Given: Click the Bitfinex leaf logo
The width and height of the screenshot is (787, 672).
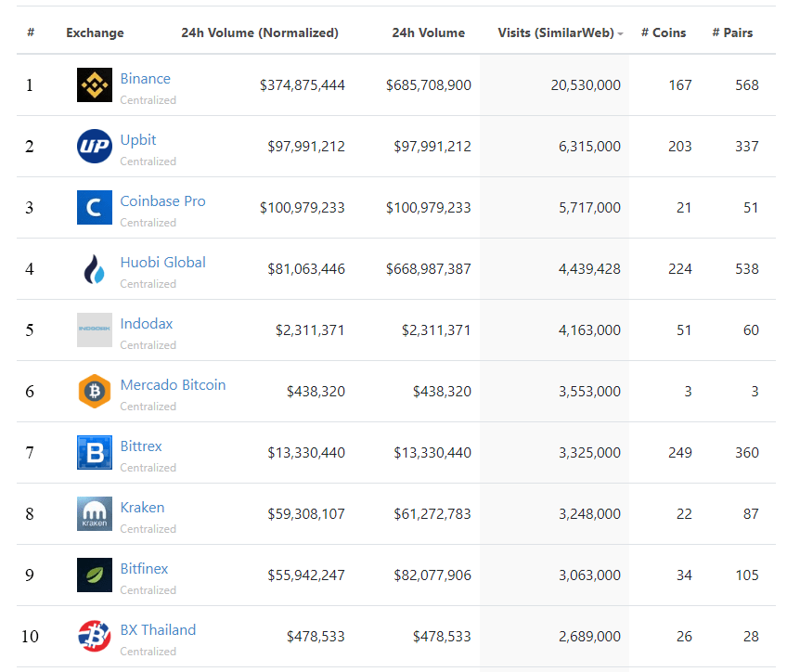Looking at the screenshot, I should click(x=93, y=575).
